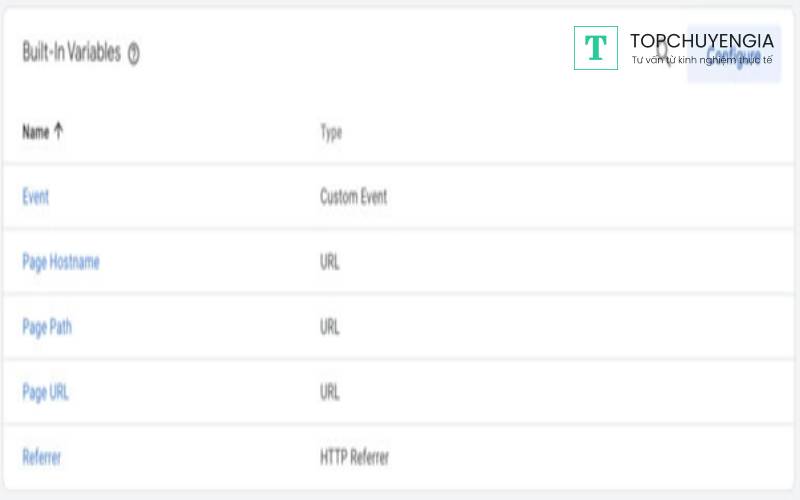Click the Page Path variable link
Screen dimensions: 800x500
tap(47, 327)
